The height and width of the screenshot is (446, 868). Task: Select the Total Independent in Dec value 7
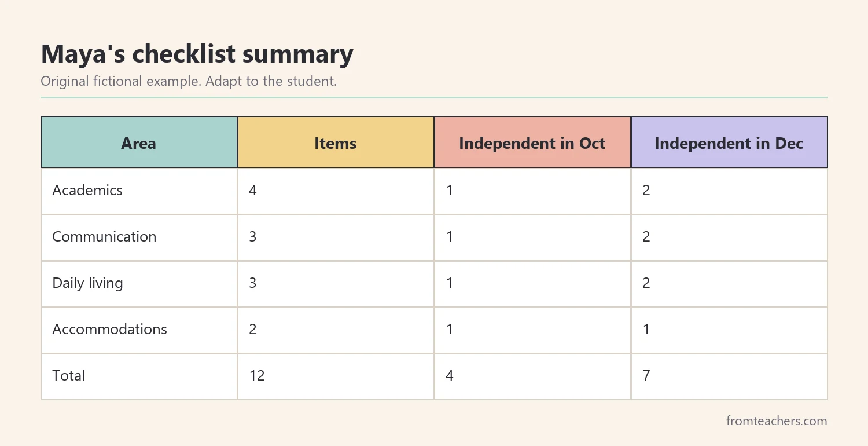646,376
